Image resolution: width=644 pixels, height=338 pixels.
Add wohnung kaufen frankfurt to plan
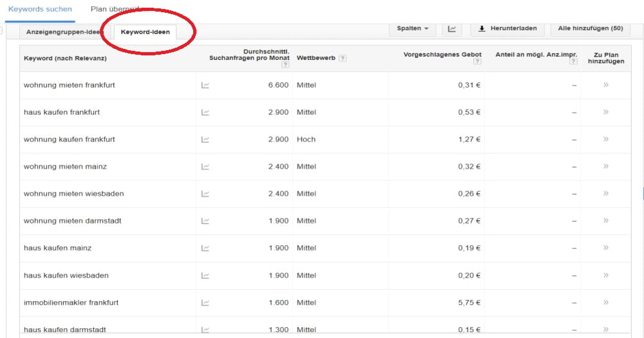click(606, 139)
